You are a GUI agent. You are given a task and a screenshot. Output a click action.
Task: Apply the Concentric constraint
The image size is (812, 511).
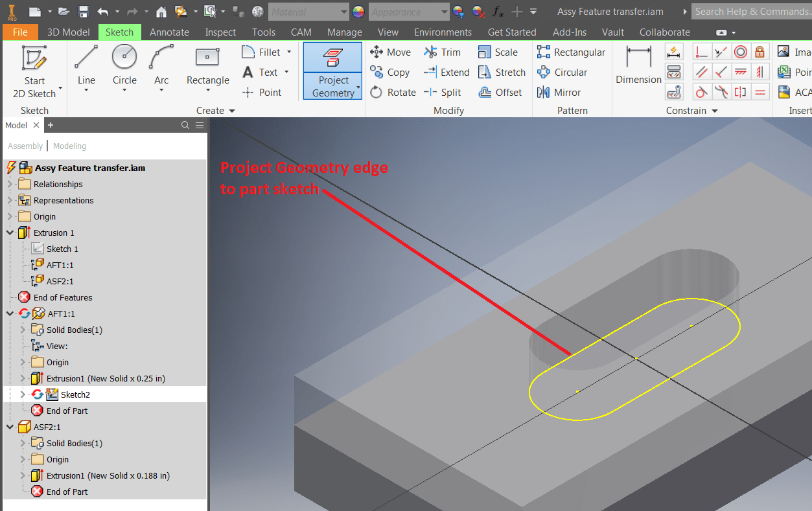pyautogui.click(x=741, y=51)
